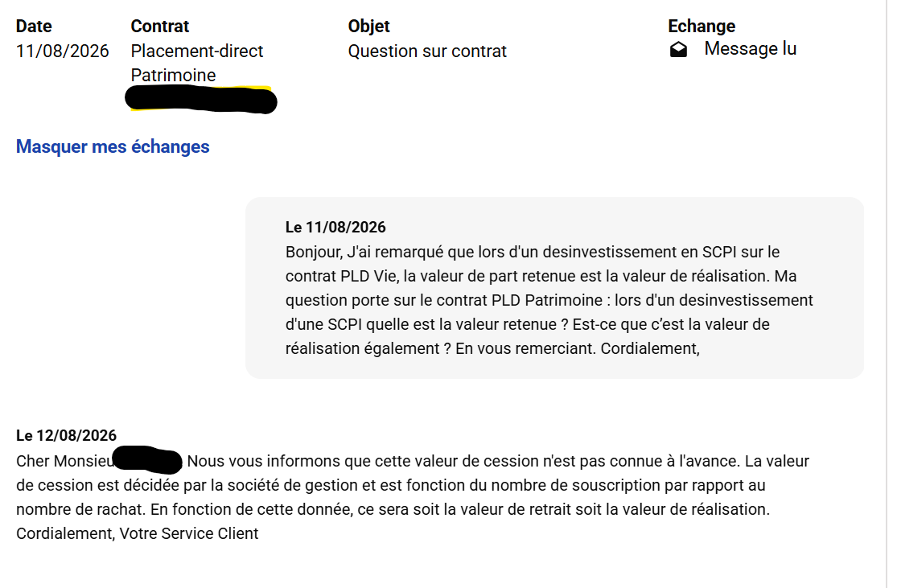Image resolution: width=897 pixels, height=588 pixels.
Task: Click the user's Bonjour message text
Action: click(x=549, y=300)
